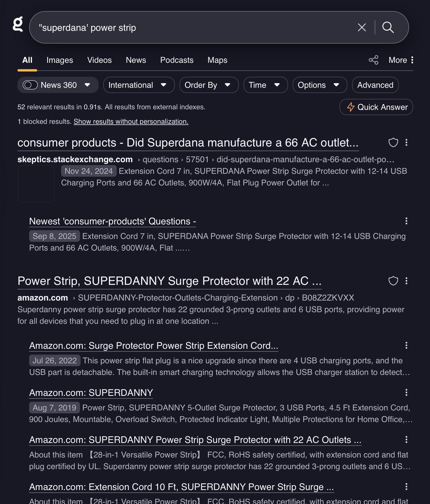Viewport: 430px width, 504px height.
Task: Click the Kagi logo icon
Action: (18, 24)
